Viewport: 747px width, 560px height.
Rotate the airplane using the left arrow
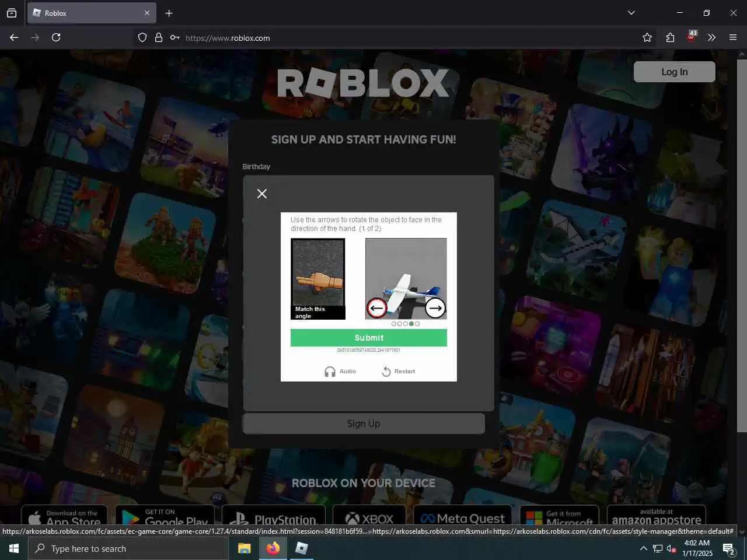click(x=377, y=308)
